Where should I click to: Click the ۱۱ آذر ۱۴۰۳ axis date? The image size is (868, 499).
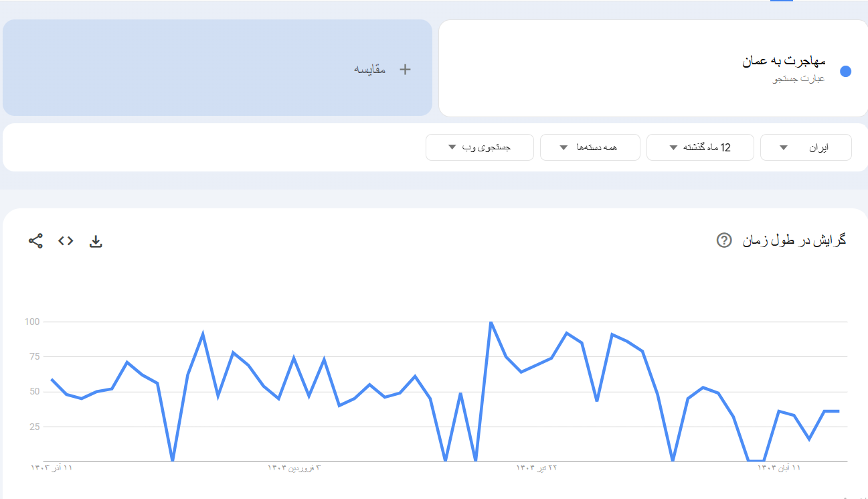tap(51, 468)
